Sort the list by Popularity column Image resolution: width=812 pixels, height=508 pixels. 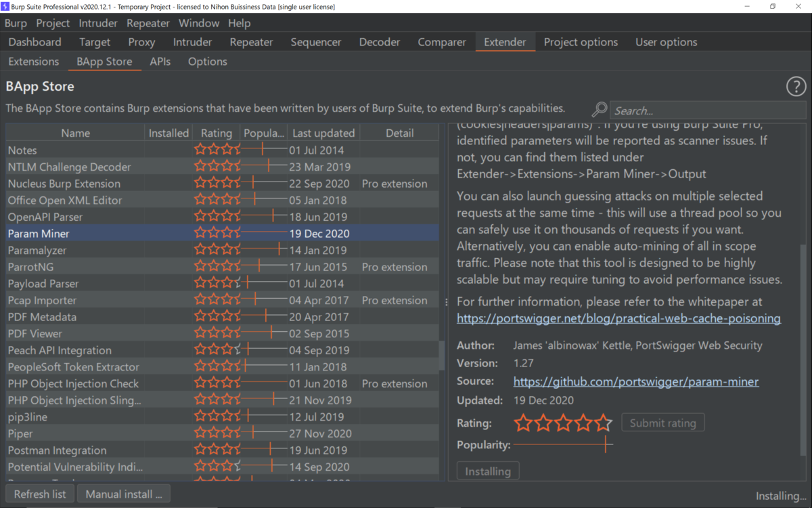(264, 133)
